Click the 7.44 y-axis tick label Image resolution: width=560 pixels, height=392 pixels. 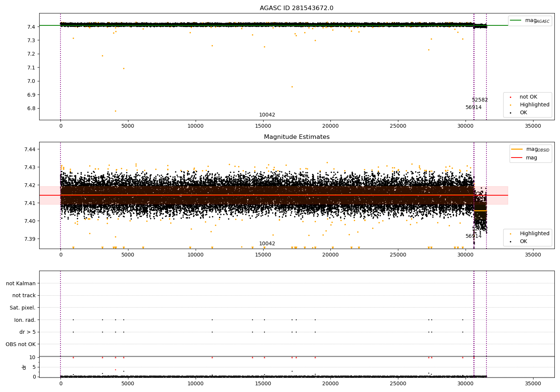pos(30,149)
